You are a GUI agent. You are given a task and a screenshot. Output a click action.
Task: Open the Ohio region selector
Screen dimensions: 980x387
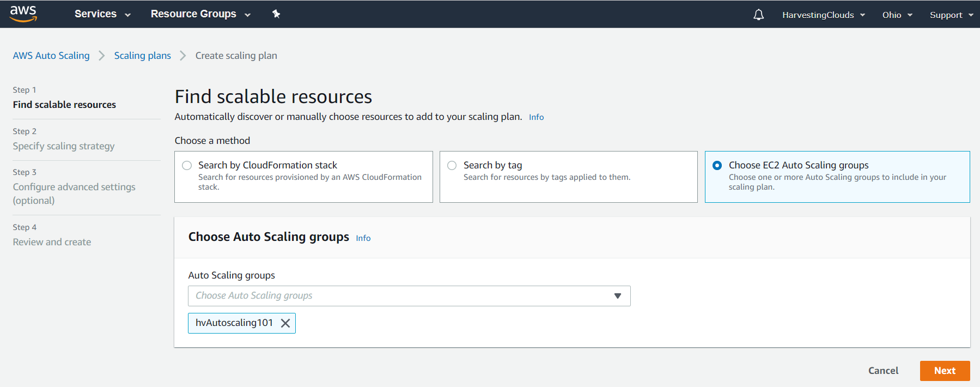(897, 15)
